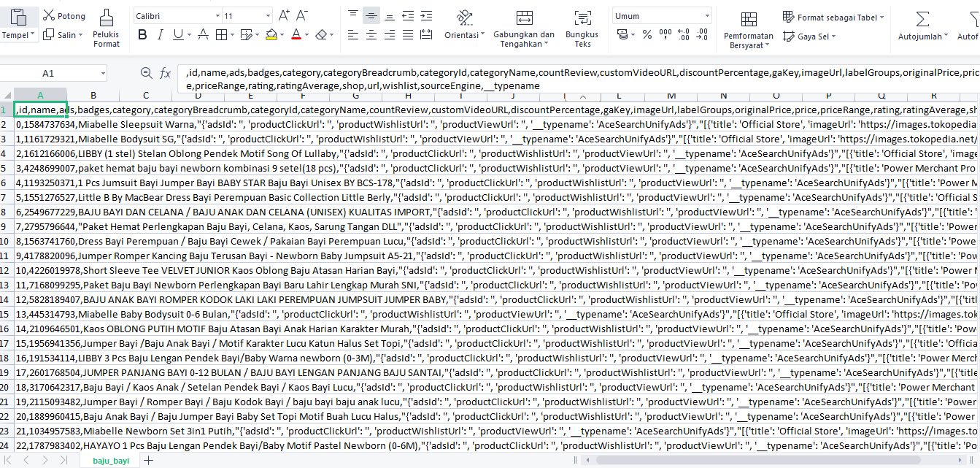Image resolution: width=980 pixels, height=468 pixels.
Task: Select the Format Painter (Pelukis Format)
Action: tap(107, 29)
